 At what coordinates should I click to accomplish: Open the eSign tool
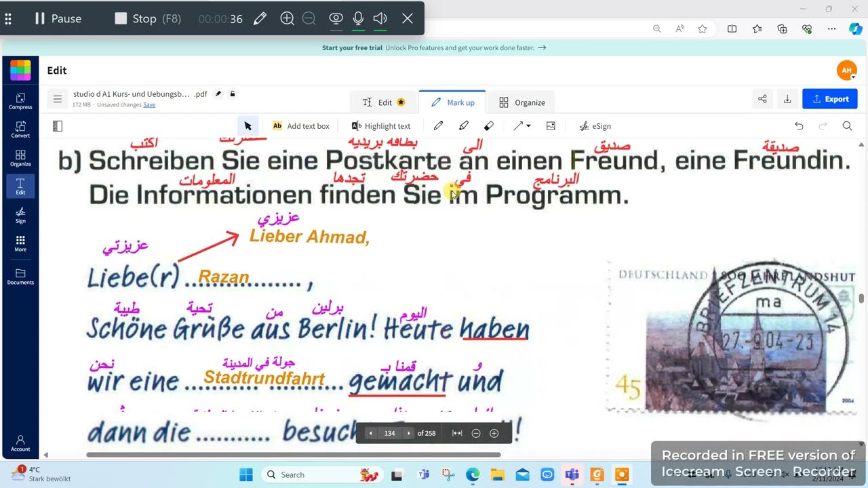[595, 126]
